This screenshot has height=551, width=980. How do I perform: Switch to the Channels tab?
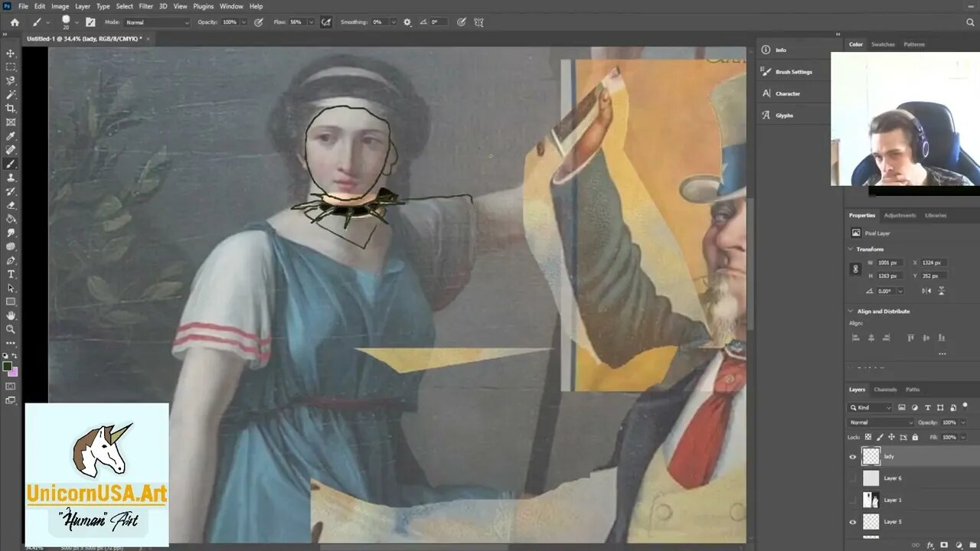(885, 390)
